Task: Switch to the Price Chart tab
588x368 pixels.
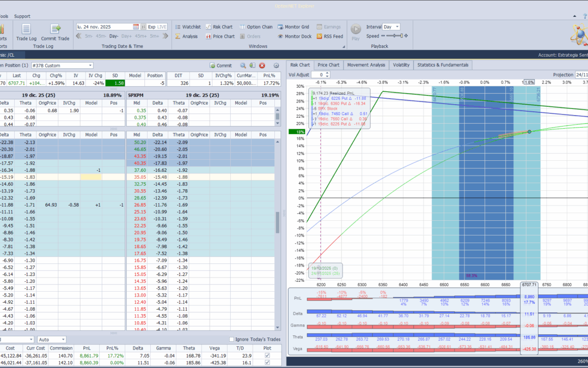Action: point(328,64)
